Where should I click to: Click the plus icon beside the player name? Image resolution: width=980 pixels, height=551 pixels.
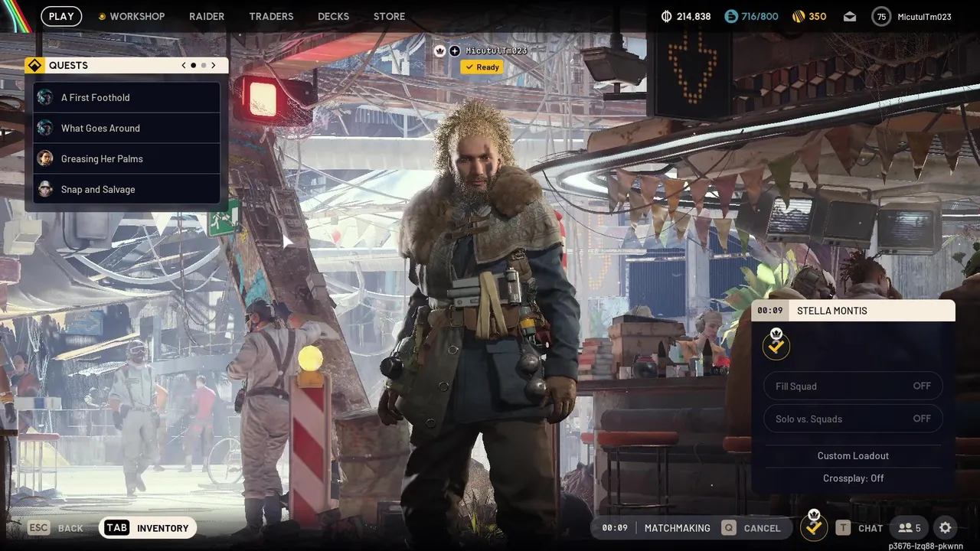pos(455,51)
